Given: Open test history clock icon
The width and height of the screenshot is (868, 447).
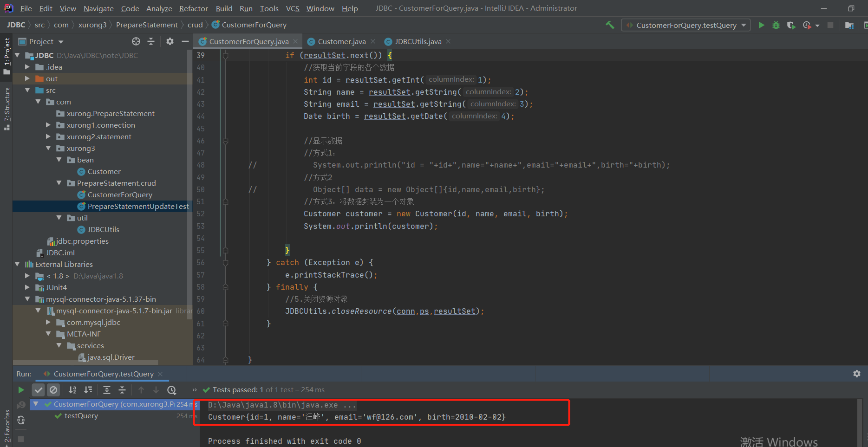Looking at the screenshot, I should click(x=172, y=390).
